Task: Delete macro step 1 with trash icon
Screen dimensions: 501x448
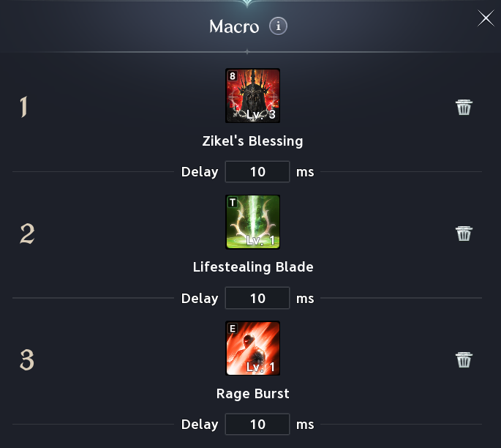Action: pyautogui.click(x=464, y=107)
